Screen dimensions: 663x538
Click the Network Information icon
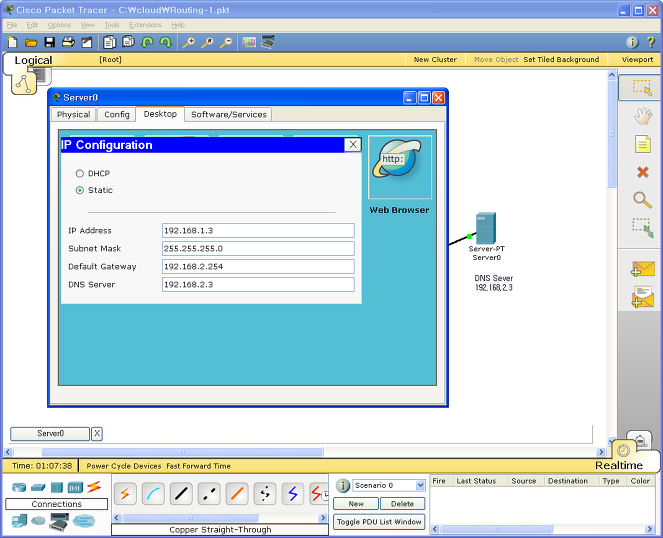(632, 42)
